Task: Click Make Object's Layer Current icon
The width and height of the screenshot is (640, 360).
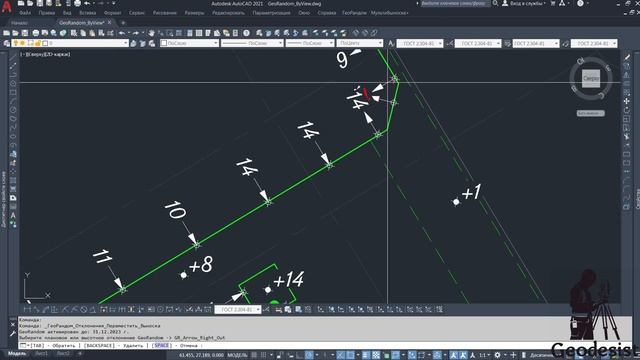Action: click(x=133, y=43)
